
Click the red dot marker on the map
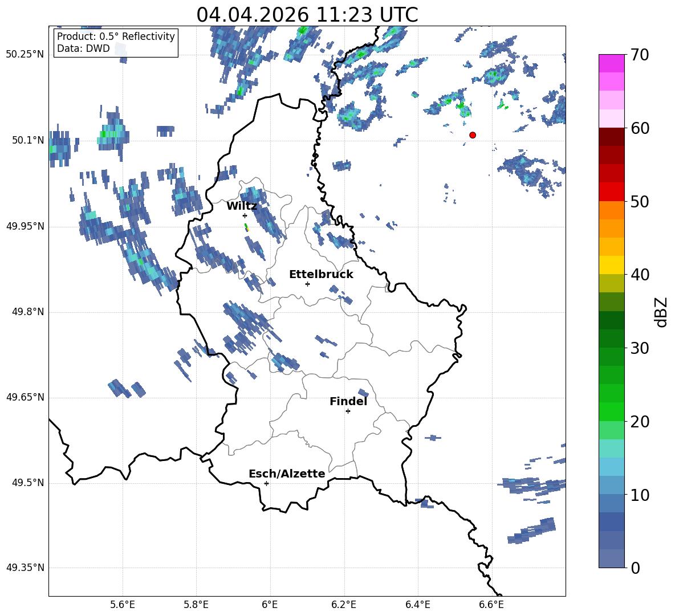472,135
